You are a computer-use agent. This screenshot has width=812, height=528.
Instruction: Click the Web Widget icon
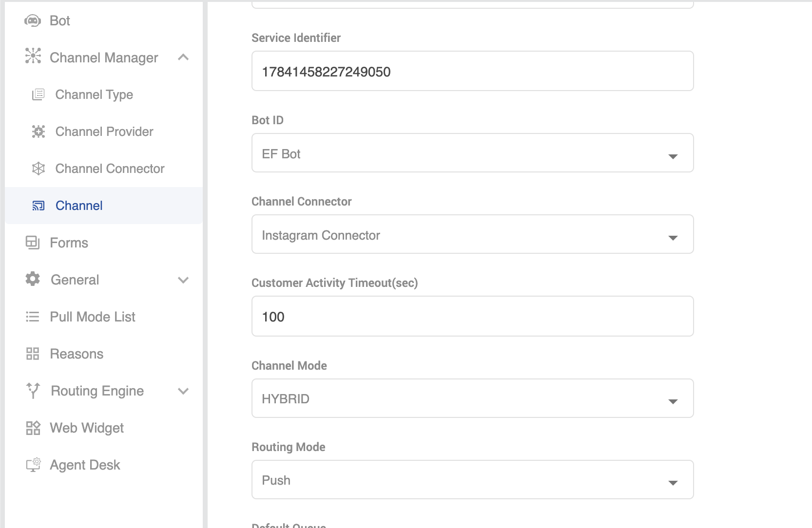coord(33,428)
